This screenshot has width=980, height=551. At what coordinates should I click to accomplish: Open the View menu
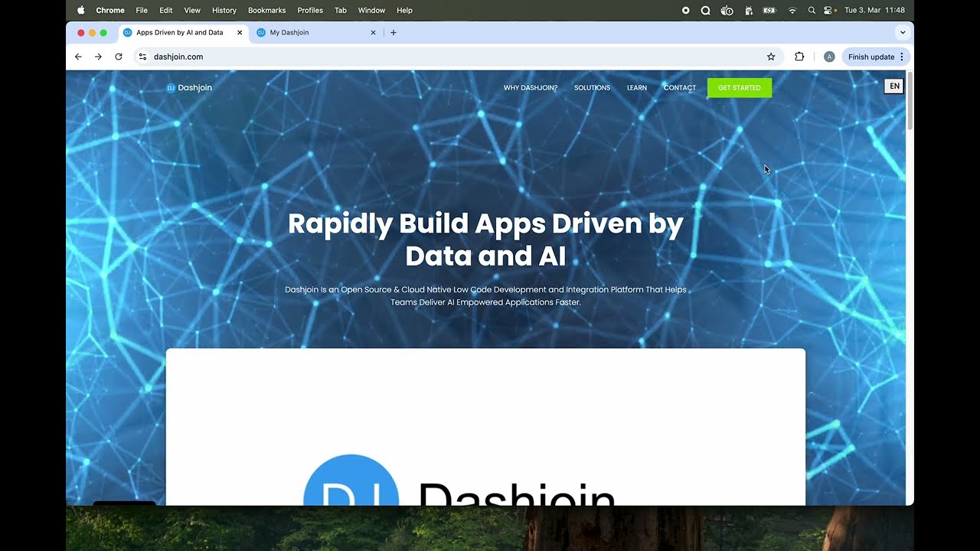click(192, 11)
